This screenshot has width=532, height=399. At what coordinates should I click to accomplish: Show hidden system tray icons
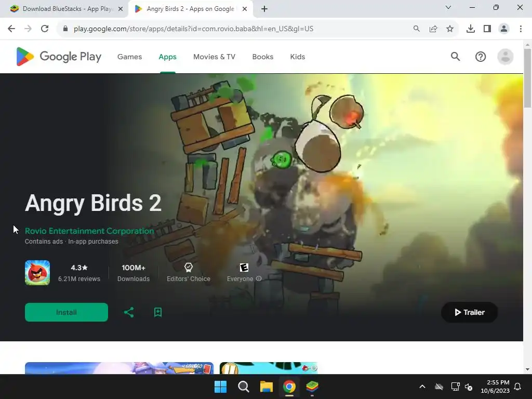click(x=422, y=387)
